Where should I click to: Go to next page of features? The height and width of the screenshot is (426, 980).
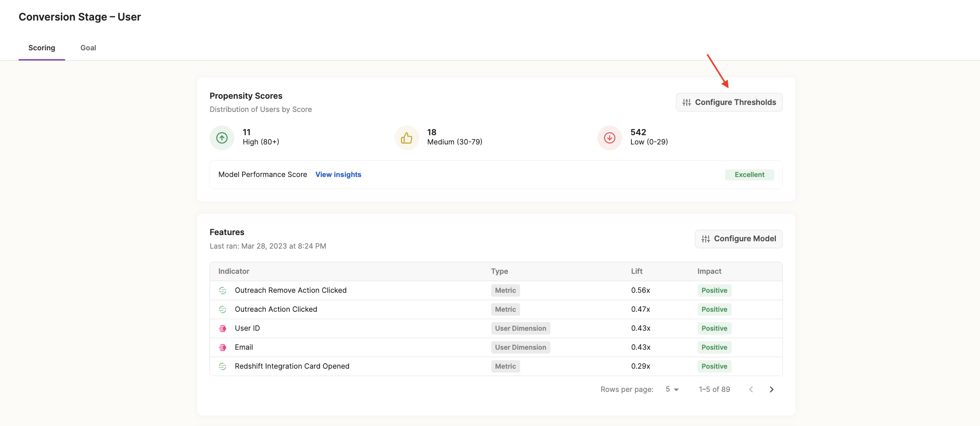(x=771, y=389)
